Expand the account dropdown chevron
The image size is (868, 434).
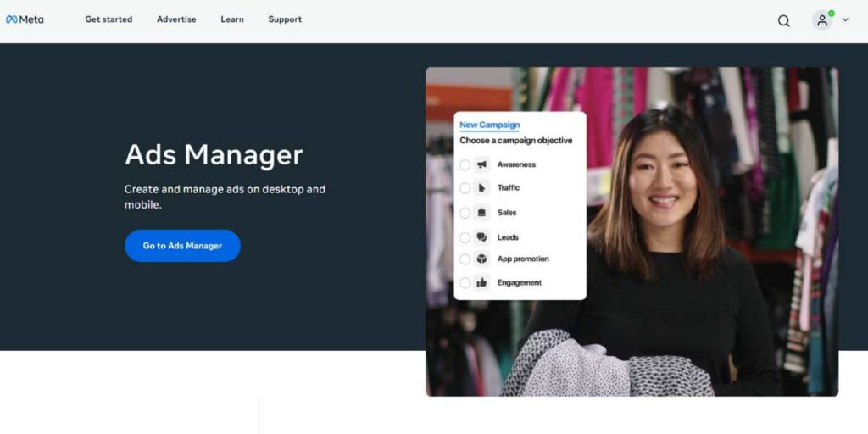(x=845, y=20)
